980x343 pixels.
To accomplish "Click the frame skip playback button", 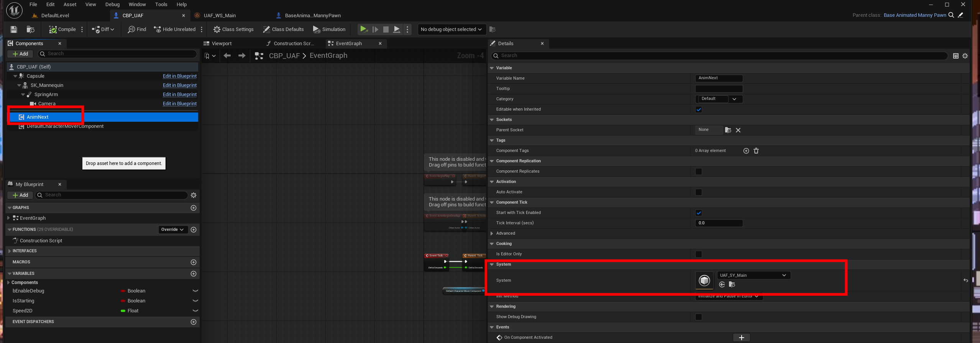I will 375,29.
